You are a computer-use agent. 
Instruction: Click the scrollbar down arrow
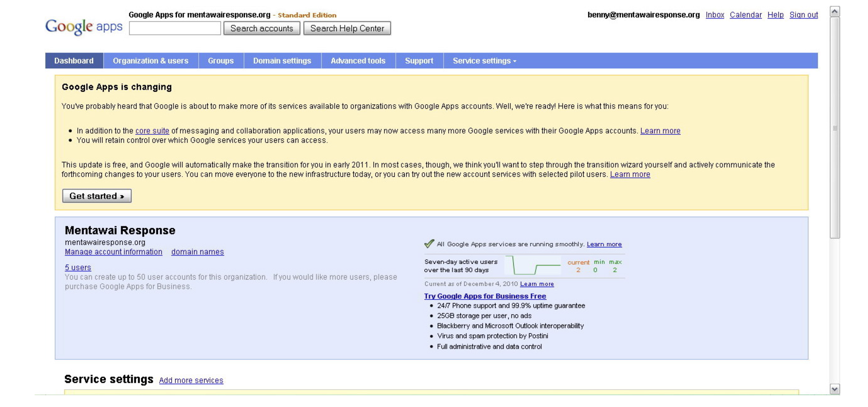click(x=835, y=389)
